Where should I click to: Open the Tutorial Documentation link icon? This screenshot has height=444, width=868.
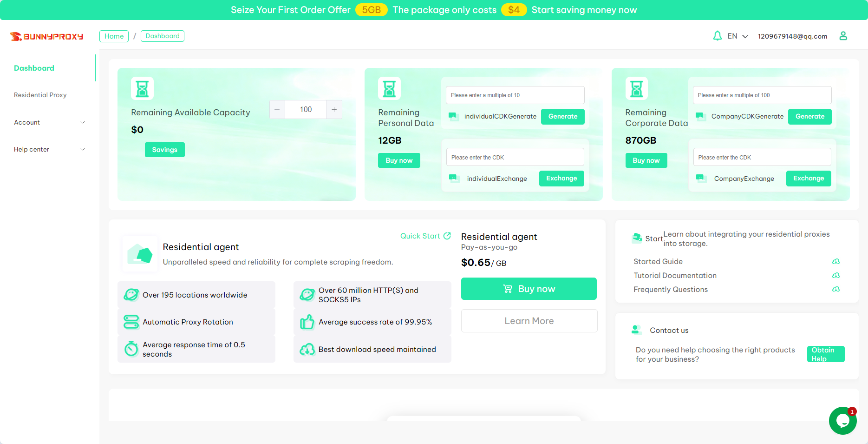[835, 276]
